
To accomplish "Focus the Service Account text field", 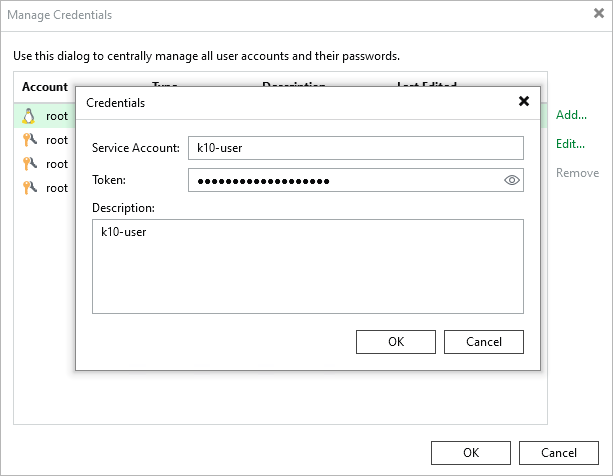I will coord(355,148).
